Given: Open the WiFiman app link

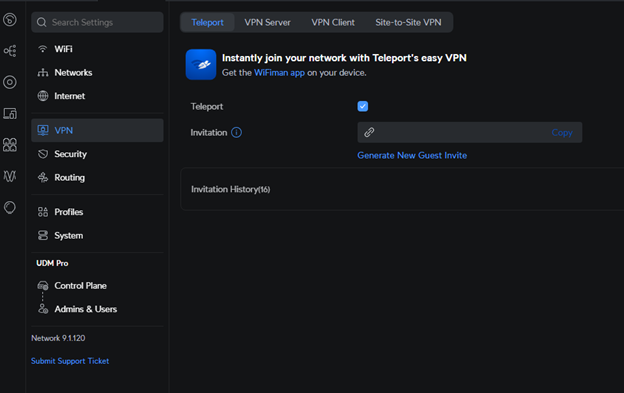Looking at the screenshot, I should click(279, 73).
